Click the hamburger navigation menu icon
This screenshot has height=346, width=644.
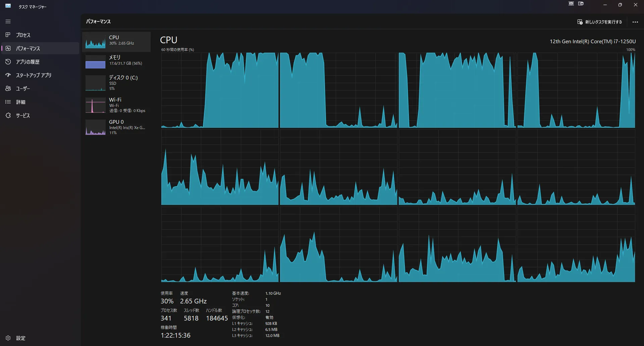point(8,21)
